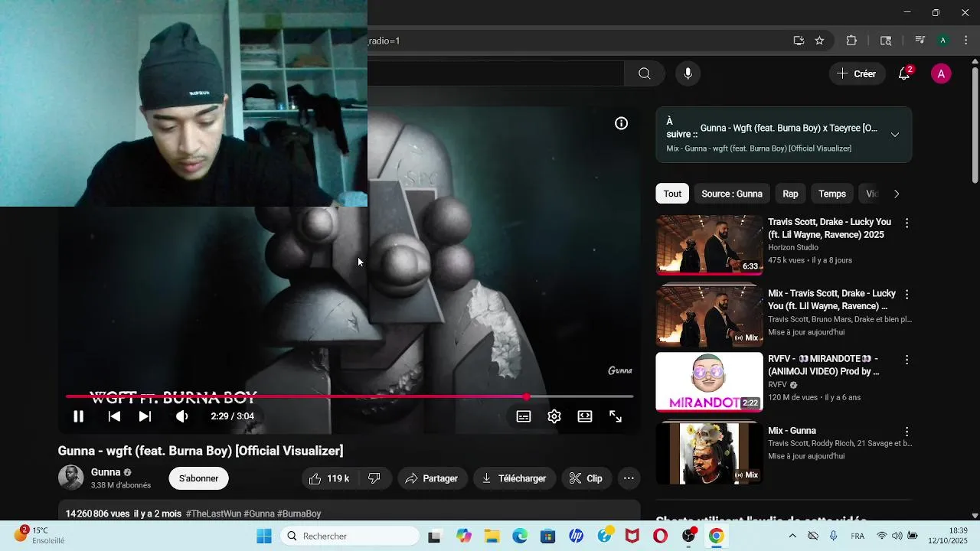Viewport: 980px width, 551px height.
Task: Install the page as app icon
Action: pos(799,41)
